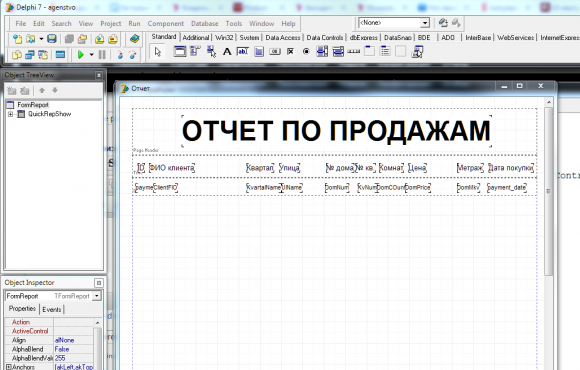
Task: Select the Label component icon
Action: coord(227,51)
